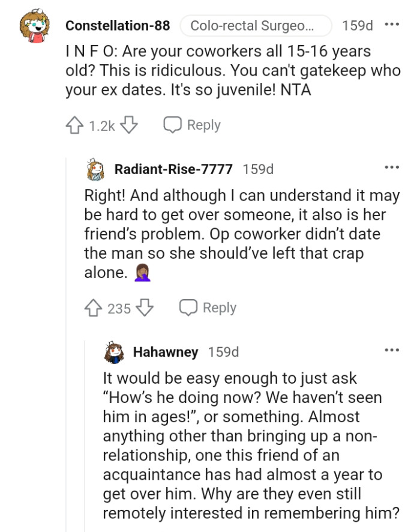Click the Reply speech-bubble icon under the top comment
This screenshot has height=532, width=420.
point(172,125)
